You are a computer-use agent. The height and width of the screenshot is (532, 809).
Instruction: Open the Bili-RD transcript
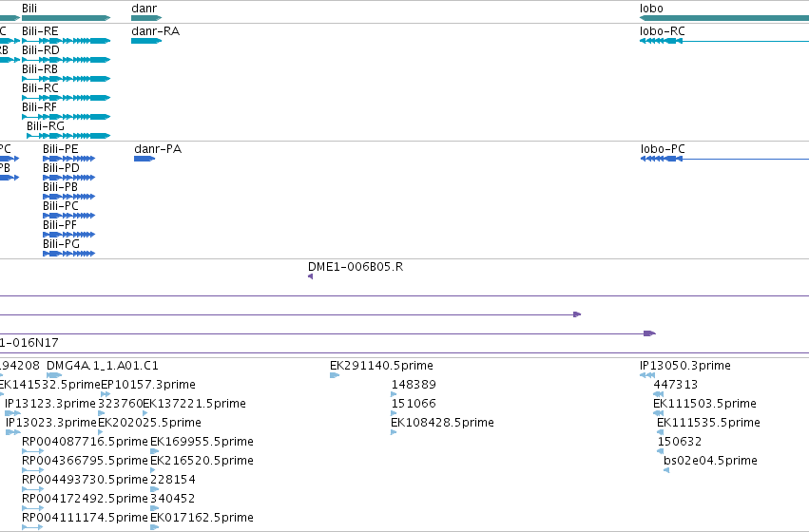click(66, 60)
